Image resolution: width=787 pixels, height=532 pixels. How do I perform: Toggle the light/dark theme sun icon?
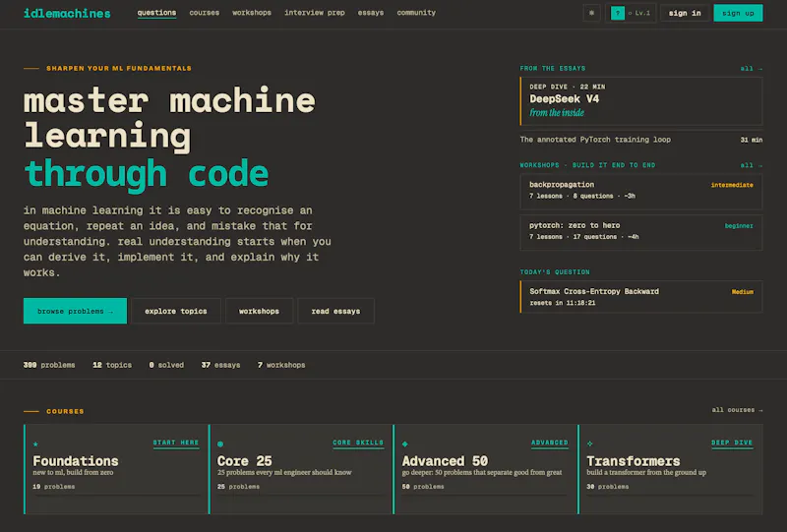[591, 13]
